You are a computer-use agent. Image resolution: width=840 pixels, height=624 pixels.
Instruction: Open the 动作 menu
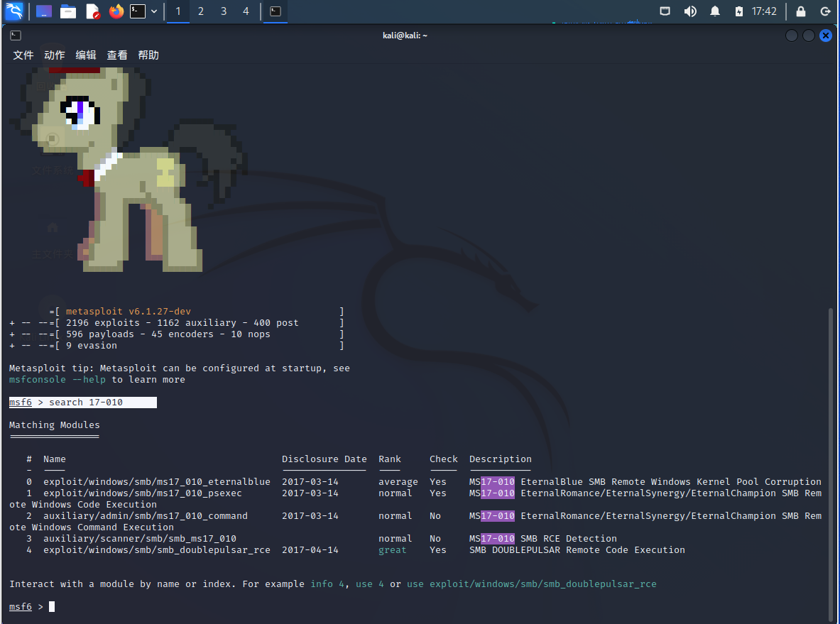click(54, 55)
